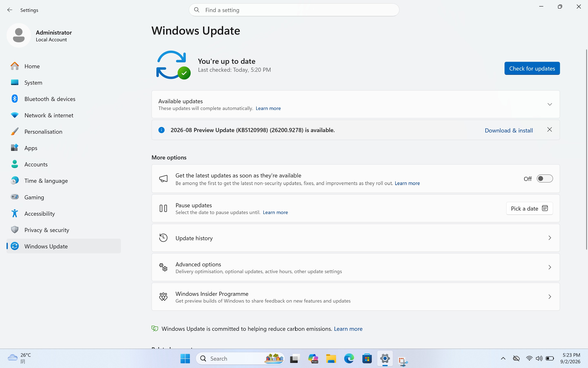Image resolution: width=588 pixels, height=368 pixels.
Task: Open the Pick a date dropdown
Action: (x=529, y=208)
